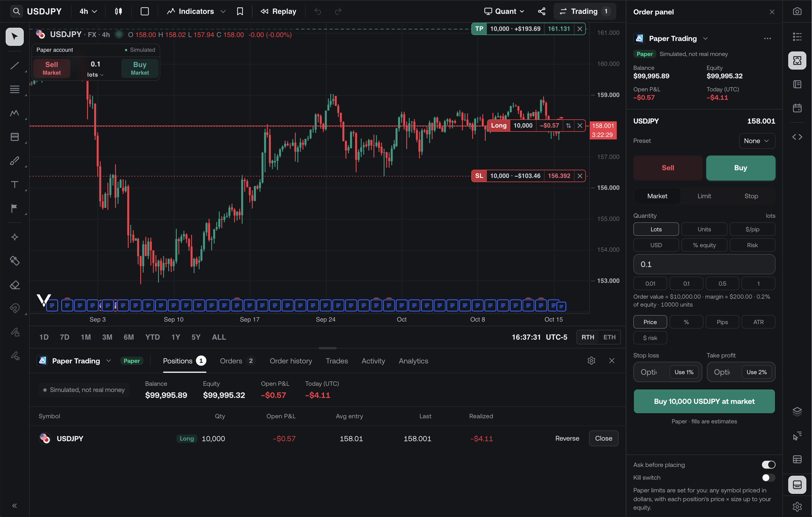Select the brush drawing tool

coord(14,161)
